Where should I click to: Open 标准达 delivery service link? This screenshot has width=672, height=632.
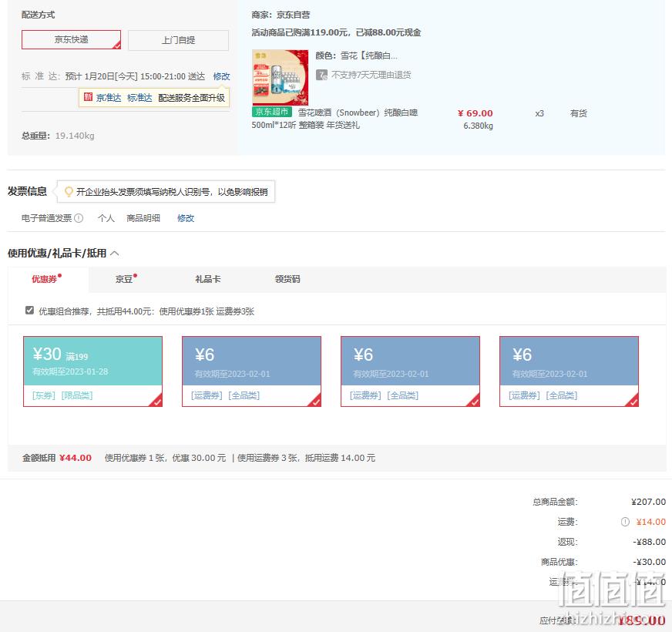(x=139, y=98)
